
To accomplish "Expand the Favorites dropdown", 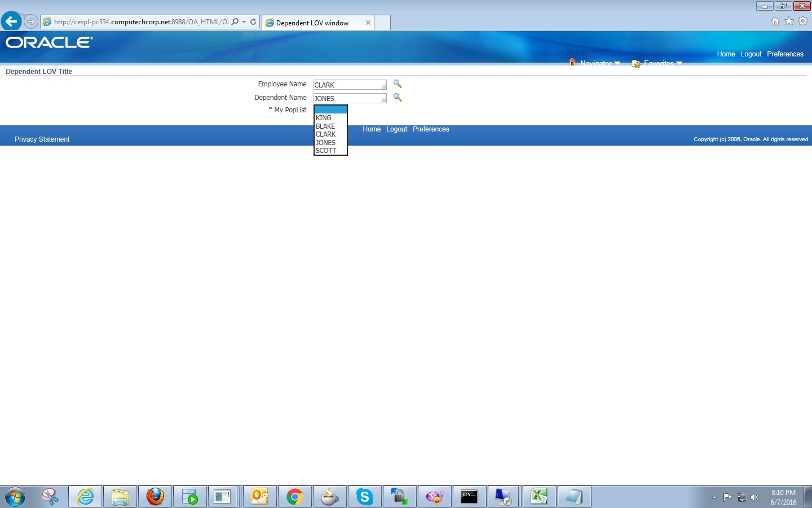I will click(679, 63).
